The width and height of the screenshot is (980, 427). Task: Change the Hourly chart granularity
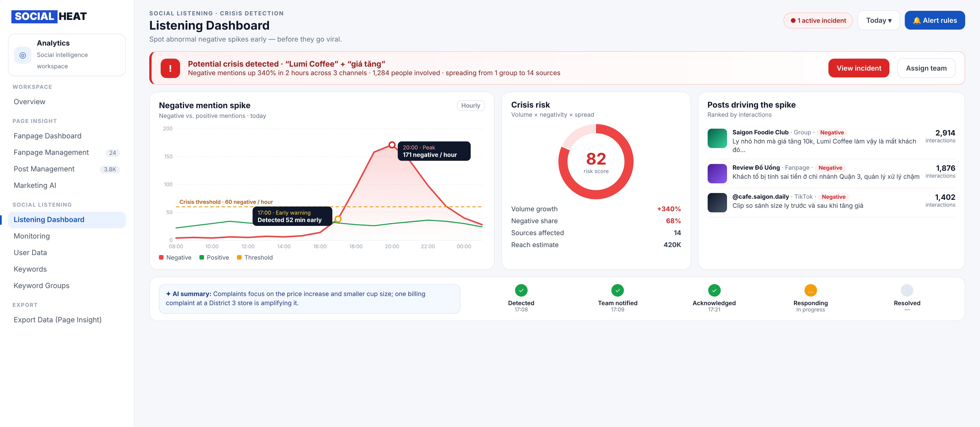click(470, 106)
